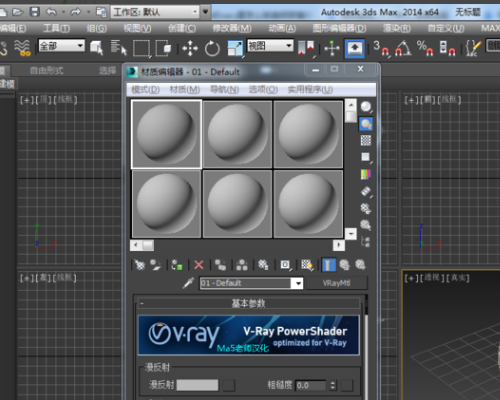The image size is (500, 400).
Task: Open Material Editor options icon
Action: tap(366, 208)
